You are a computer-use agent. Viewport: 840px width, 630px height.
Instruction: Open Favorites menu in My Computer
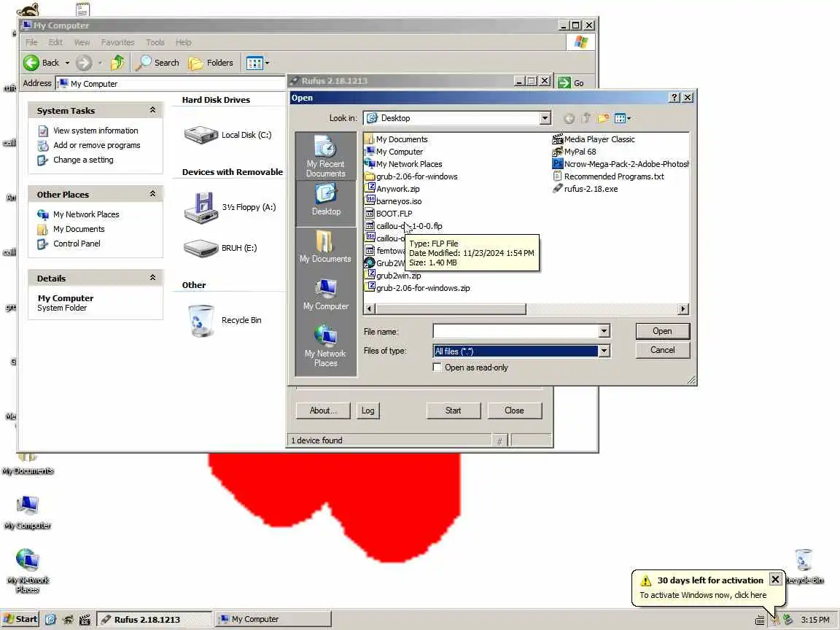coord(117,42)
